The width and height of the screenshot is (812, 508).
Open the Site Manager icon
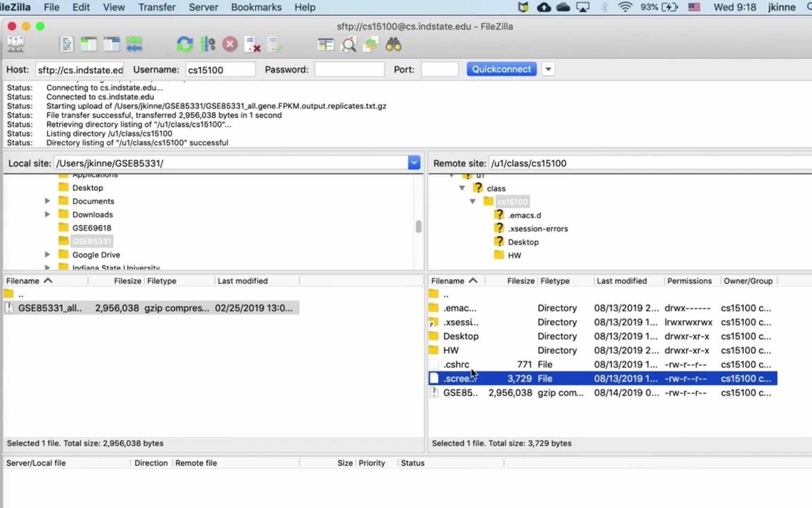[16, 45]
